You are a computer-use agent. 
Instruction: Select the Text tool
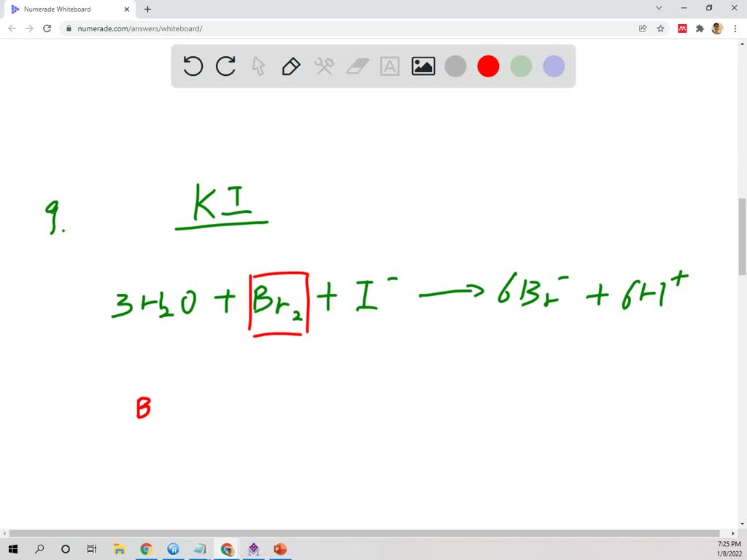[x=390, y=66]
